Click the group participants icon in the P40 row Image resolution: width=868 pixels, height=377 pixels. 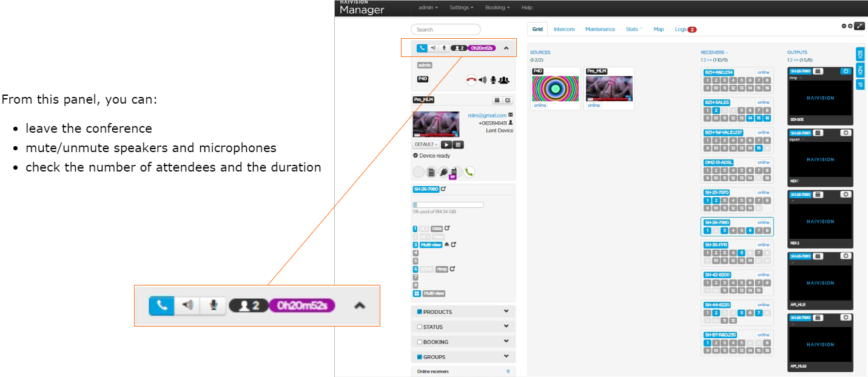(x=504, y=79)
